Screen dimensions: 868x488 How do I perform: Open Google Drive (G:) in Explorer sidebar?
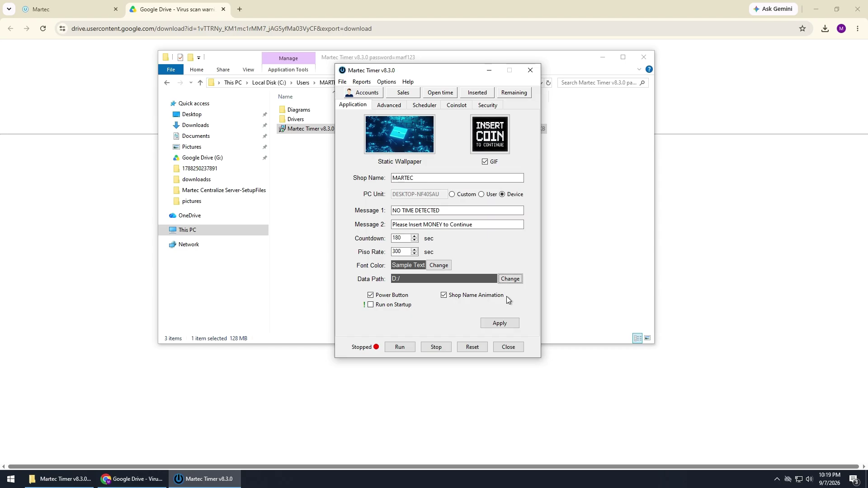(x=202, y=158)
